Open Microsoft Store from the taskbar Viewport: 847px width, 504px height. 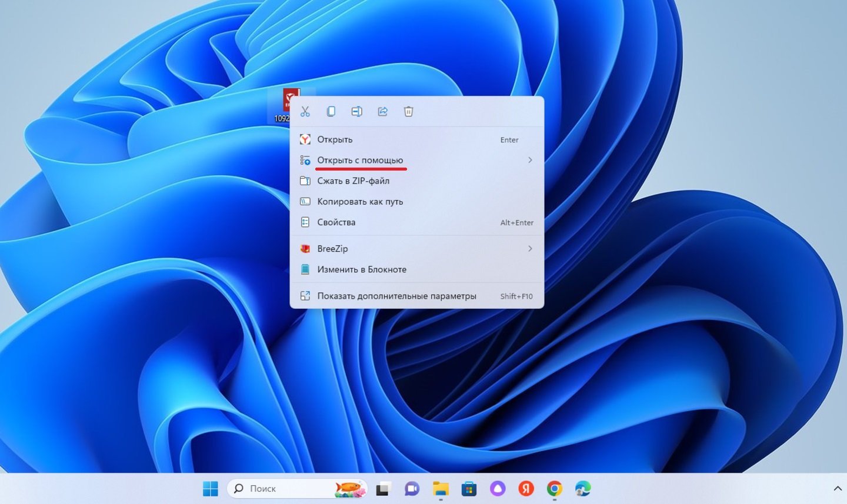click(469, 489)
